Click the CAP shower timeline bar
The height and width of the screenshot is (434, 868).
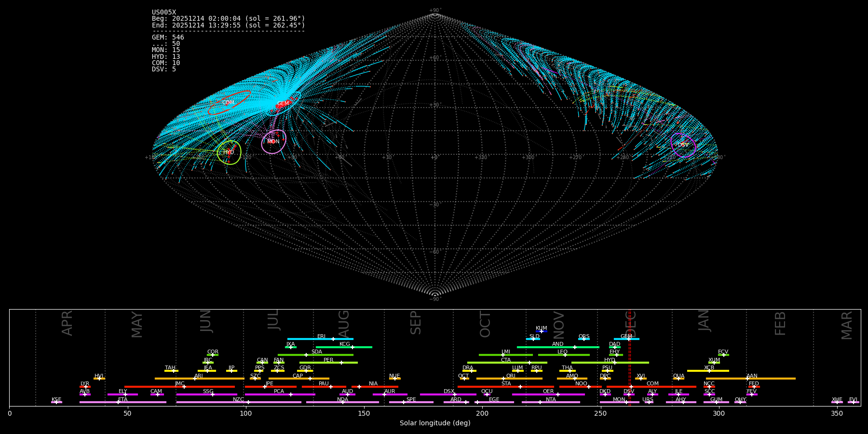point(299,379)
